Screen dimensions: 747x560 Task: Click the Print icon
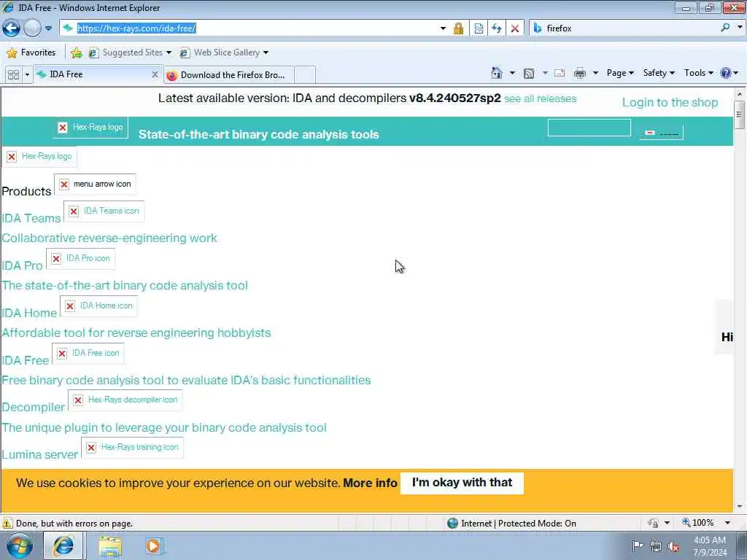point(580,73)
